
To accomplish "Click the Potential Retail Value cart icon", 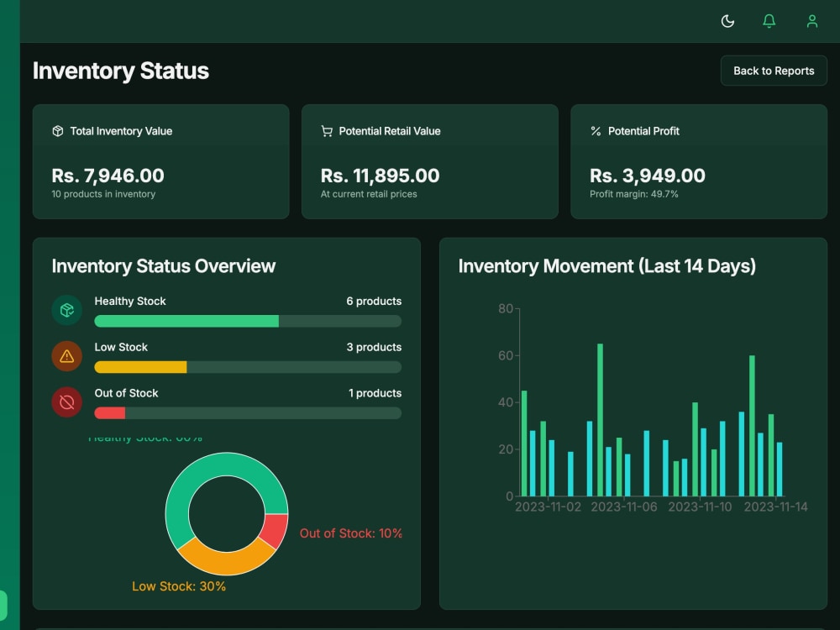I will [x=327, y=131].
